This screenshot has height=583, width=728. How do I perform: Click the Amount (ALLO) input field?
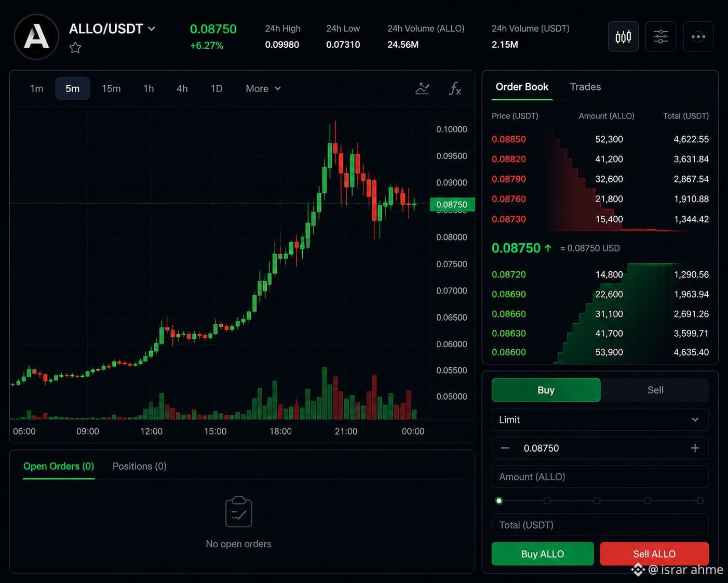tap(600, 476)
